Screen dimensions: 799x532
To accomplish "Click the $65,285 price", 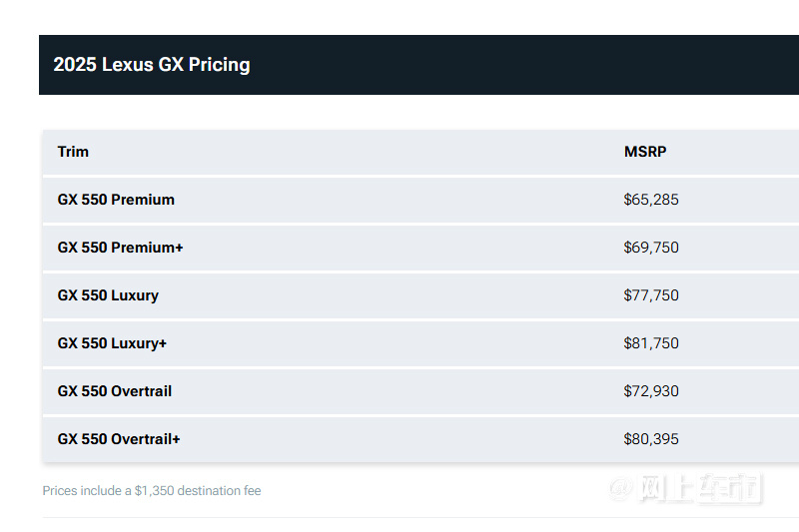I will (651, 200).
